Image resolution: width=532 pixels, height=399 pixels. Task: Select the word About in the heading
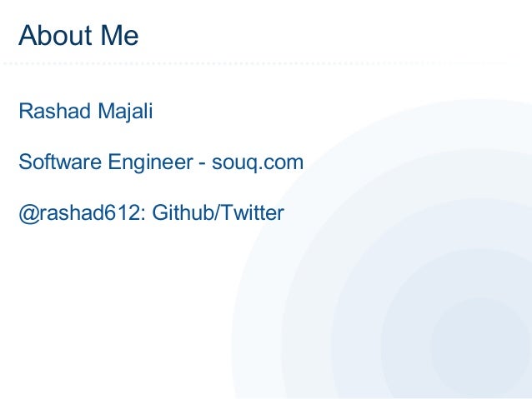tap(55, 35)
